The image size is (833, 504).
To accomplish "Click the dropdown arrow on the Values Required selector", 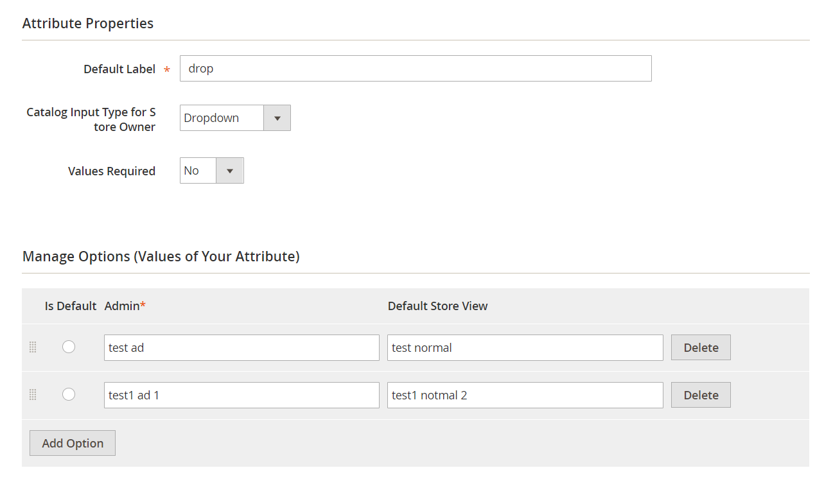I will [229, 170].
